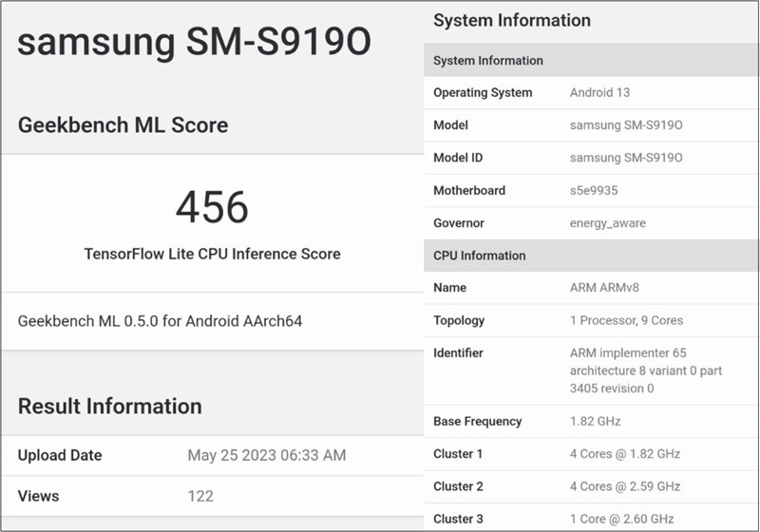Click the 'Model ID' row label
The width and height of the screenshot is (760, 532).
[458, 158]
